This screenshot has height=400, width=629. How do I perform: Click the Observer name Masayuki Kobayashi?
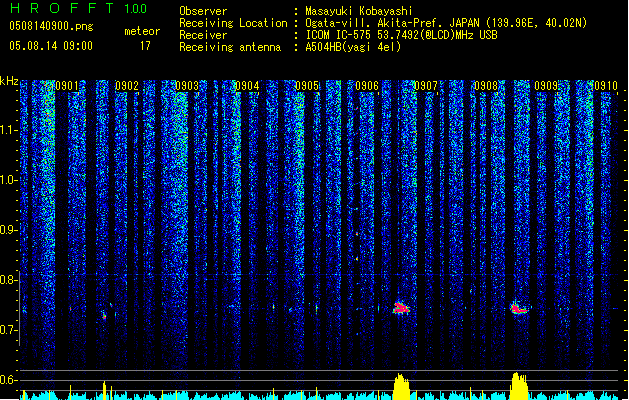click(x=359, y=11)
